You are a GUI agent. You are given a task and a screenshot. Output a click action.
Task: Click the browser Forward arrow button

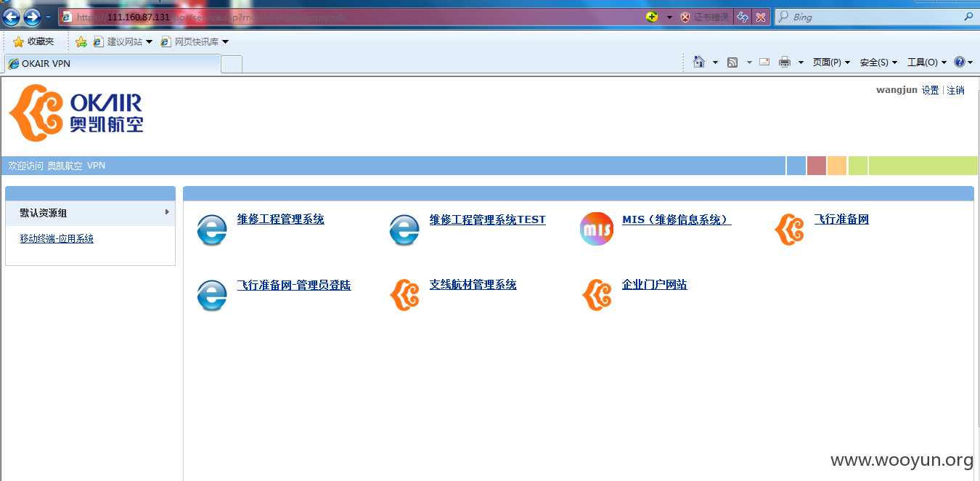[x=32, y=17]
